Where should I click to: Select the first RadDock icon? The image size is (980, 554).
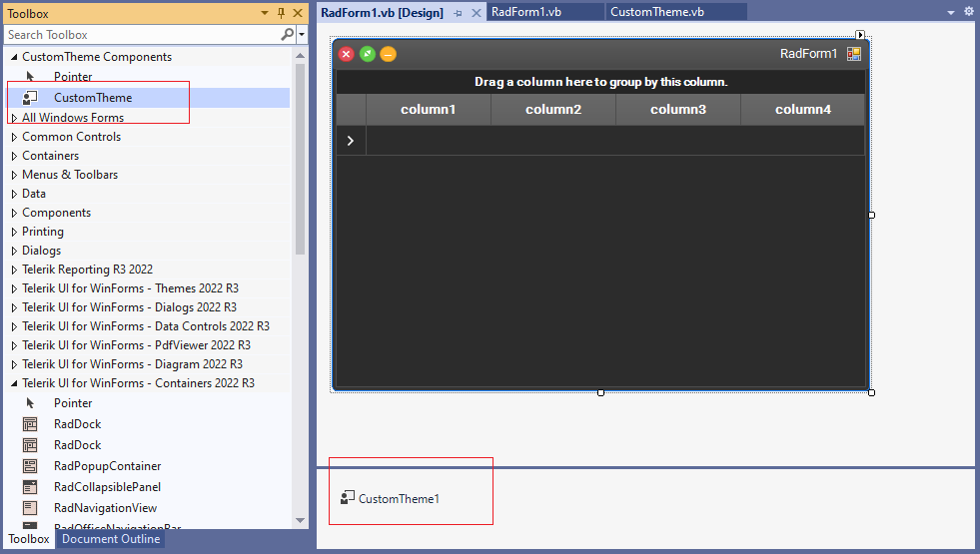[x=30, y=424]
